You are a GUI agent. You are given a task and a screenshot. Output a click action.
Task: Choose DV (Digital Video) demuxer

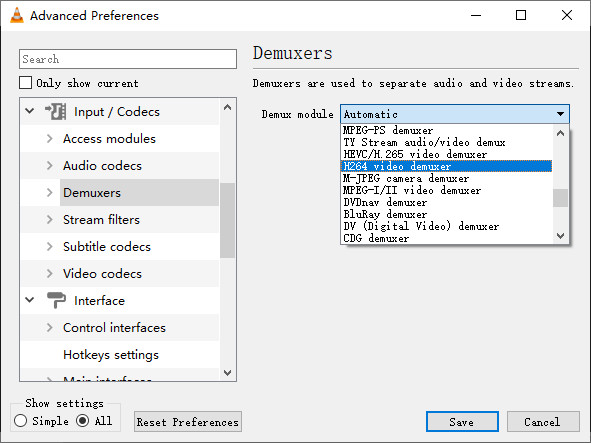click(x=446, y=227)
